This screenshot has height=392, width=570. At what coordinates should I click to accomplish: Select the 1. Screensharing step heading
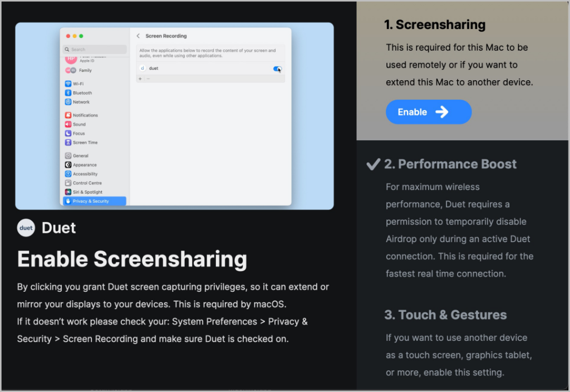[435, 24]
